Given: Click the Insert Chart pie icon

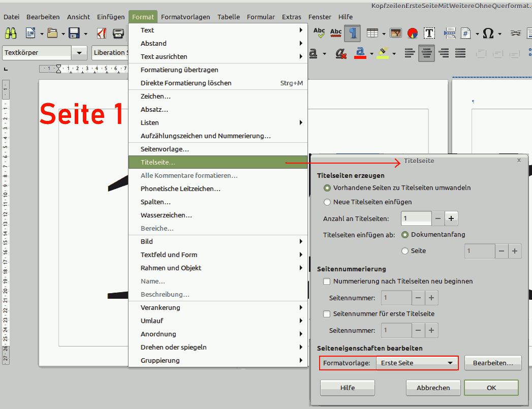Looking at the screenshot, I should click(412, 34).
